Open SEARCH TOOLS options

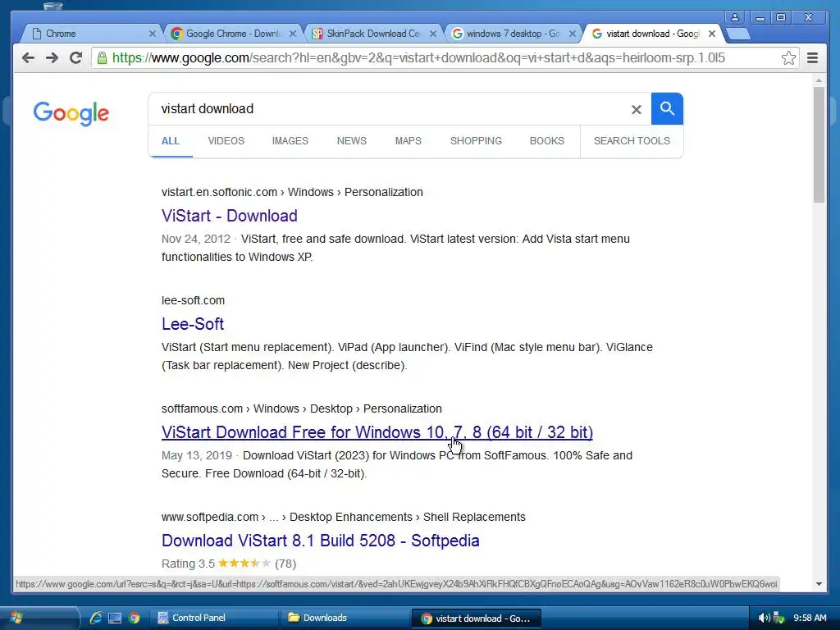coord(632,141)
